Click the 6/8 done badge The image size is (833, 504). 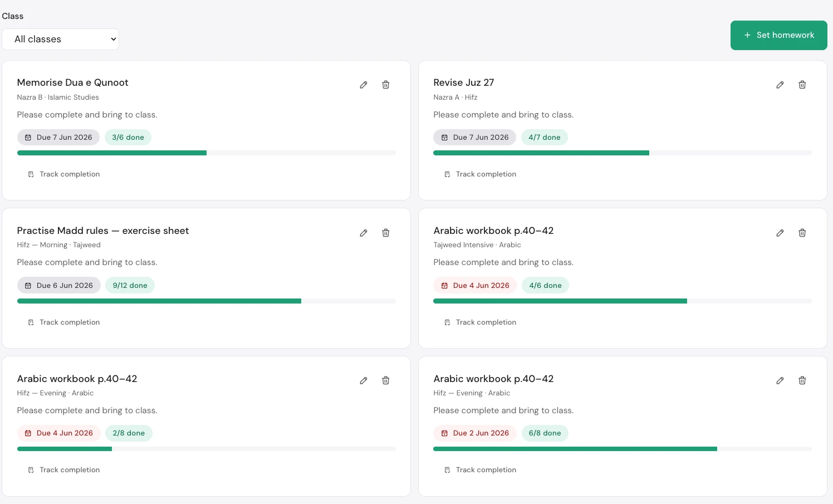point(545,433)
